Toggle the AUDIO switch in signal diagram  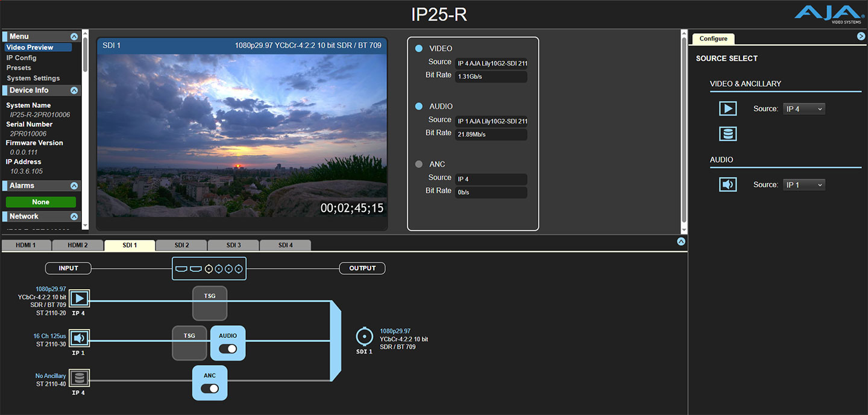(228, 349)
